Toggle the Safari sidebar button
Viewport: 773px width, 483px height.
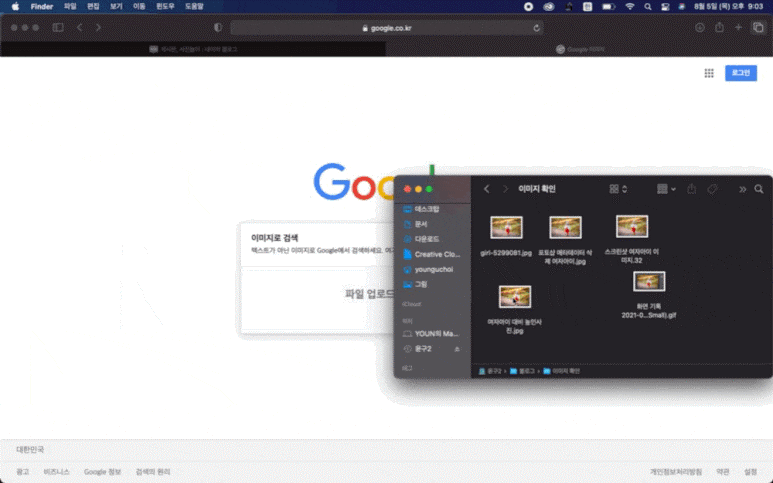tap(58, 28)
